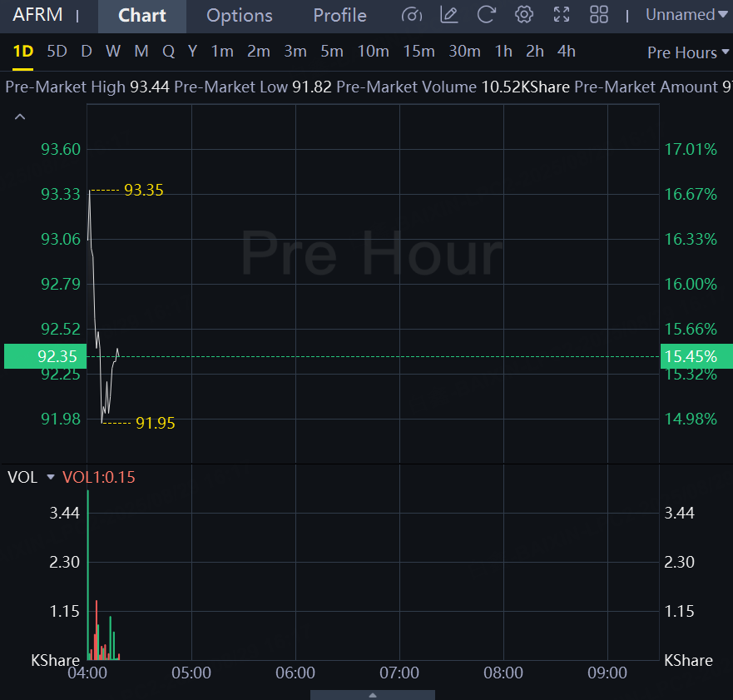Open chart settings gear

524,15
